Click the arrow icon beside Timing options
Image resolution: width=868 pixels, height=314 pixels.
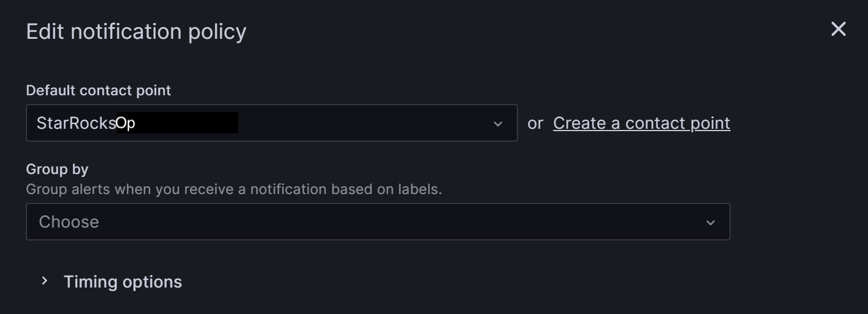44,281
